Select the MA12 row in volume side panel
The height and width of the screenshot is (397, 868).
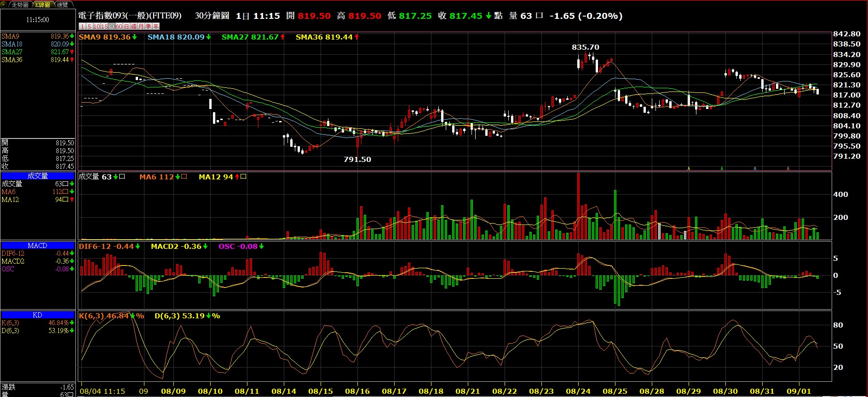(38, 200)
